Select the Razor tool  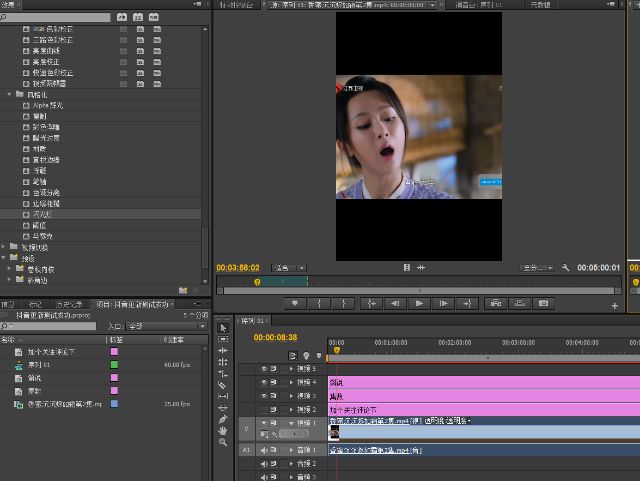223,385
